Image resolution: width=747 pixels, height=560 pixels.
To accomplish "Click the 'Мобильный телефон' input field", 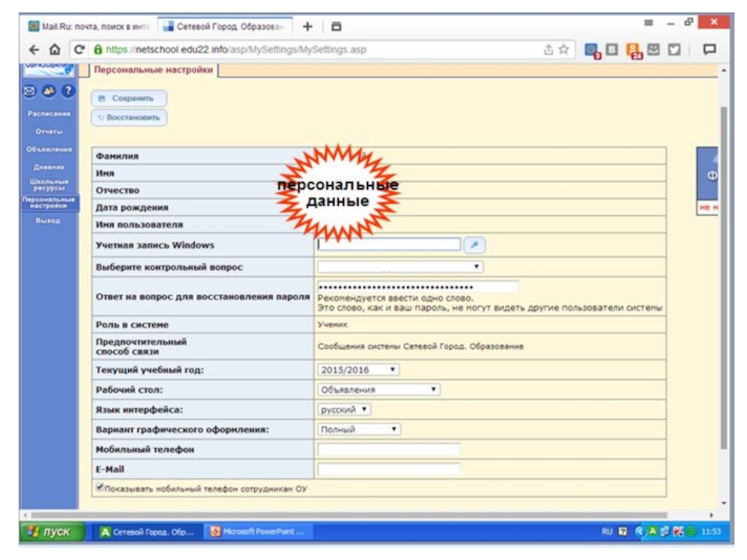I will coord(388,449).
